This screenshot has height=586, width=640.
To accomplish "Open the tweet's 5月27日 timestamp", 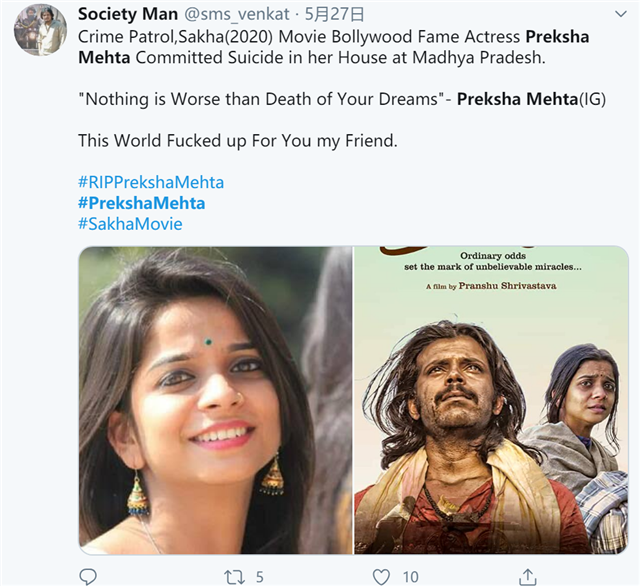I will pos(334,15).
